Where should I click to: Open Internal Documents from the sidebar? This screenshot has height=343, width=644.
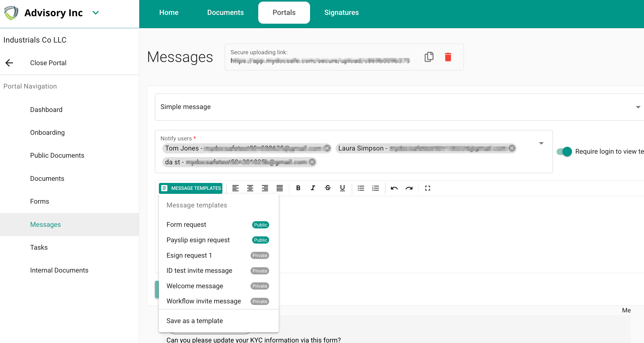coord(59,270)
